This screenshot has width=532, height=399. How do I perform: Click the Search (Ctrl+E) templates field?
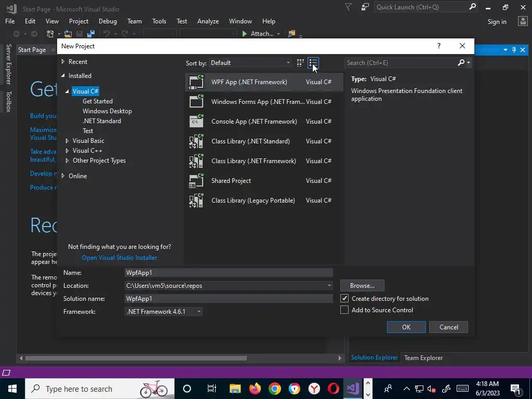pyautogui.click(x=401, y=62)
